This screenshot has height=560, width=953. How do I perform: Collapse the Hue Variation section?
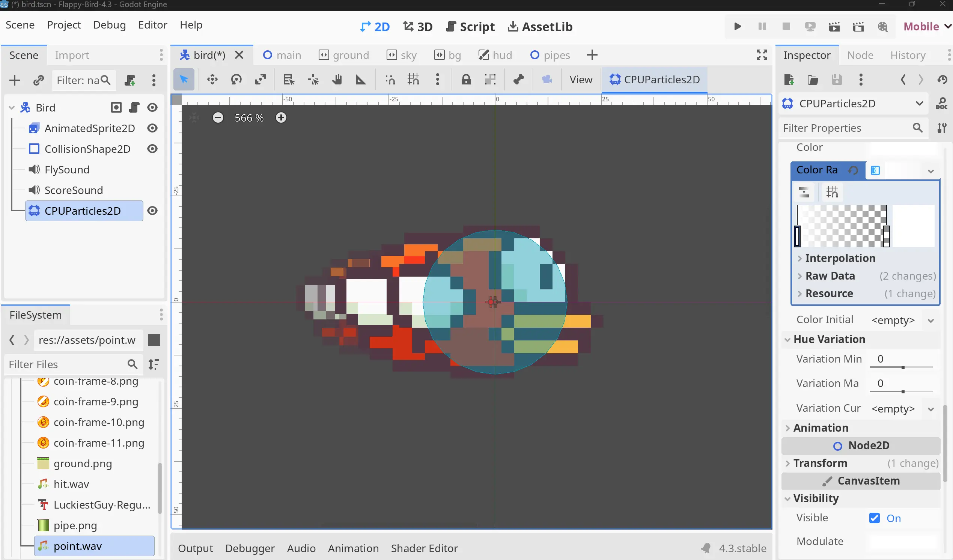pos(861,340)
